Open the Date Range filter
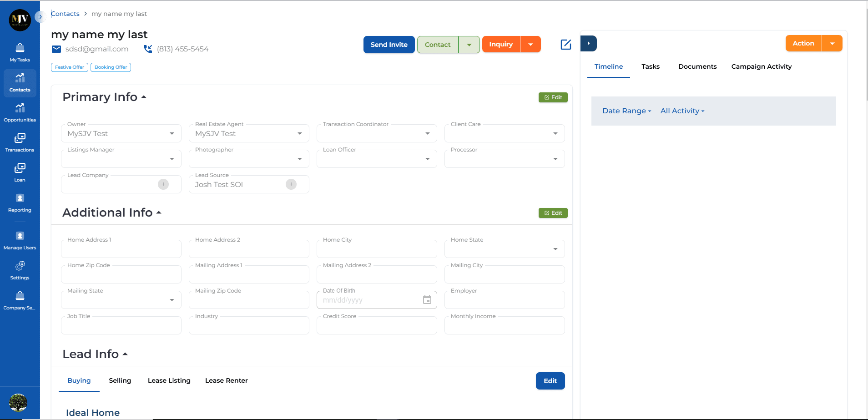The image size is (868, 420). (627, 111)
